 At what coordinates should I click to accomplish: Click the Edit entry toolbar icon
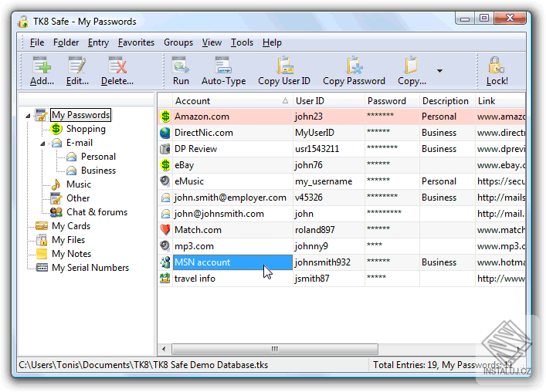tap(77, 65)
